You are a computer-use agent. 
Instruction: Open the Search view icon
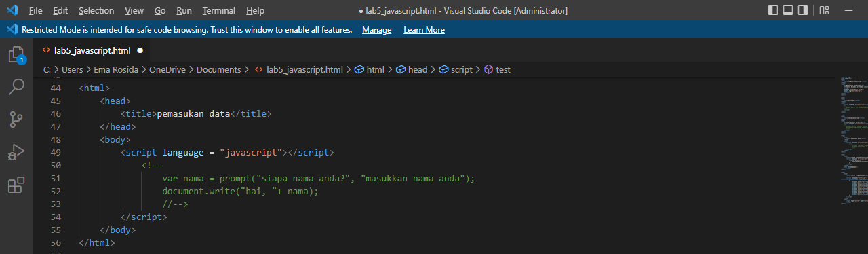tap(16, 87)
